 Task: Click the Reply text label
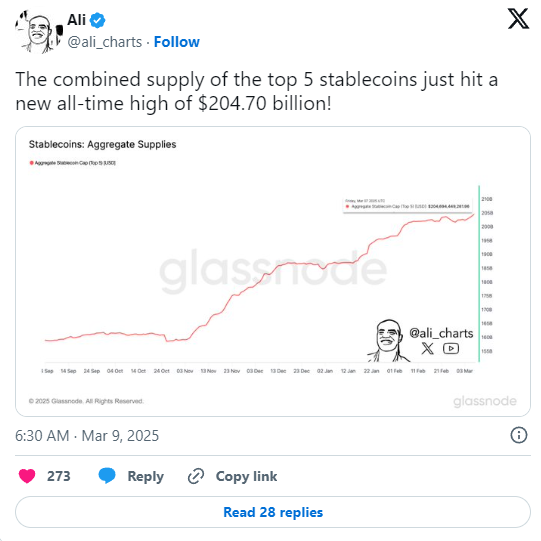click(146, 476)
